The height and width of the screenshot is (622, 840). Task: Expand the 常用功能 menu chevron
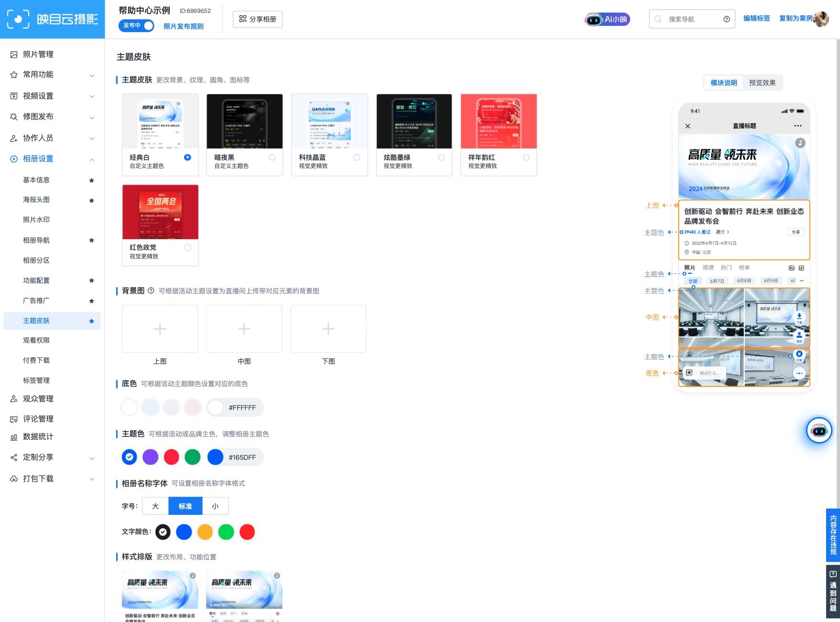[x=92, y=76]
